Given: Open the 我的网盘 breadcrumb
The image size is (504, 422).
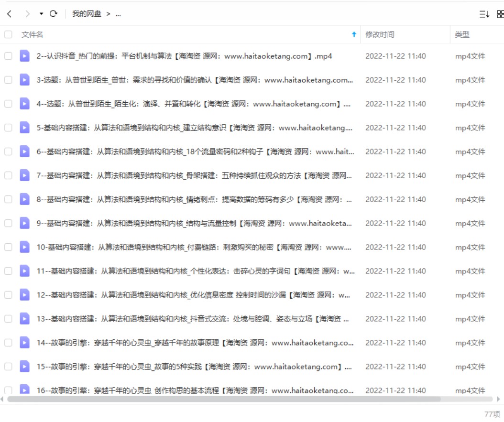Looking at the screenshot, I should (87, 14).
